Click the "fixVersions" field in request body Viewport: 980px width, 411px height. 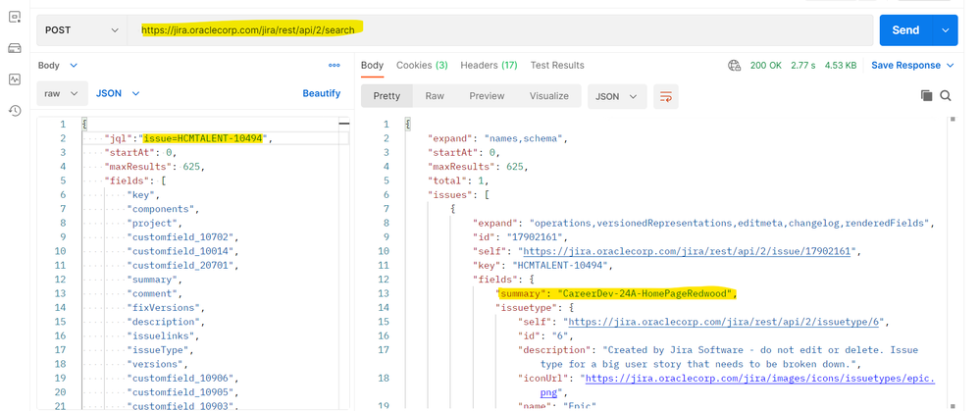click(166, 307)
